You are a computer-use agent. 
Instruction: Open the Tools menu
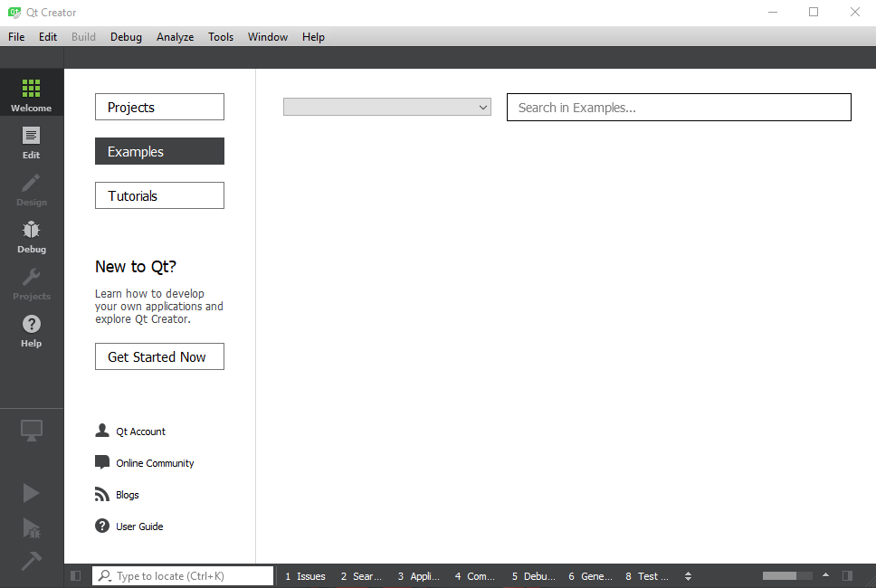tap(221, 37)
